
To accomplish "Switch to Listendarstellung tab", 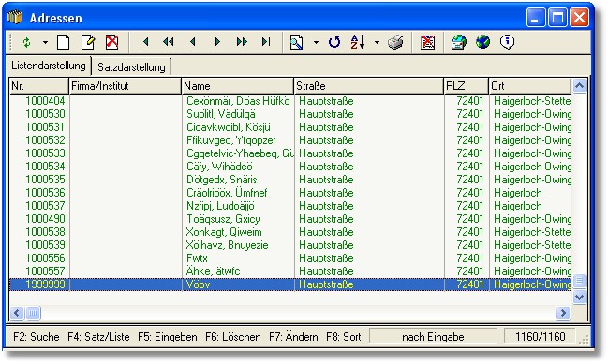I will 49,66.
